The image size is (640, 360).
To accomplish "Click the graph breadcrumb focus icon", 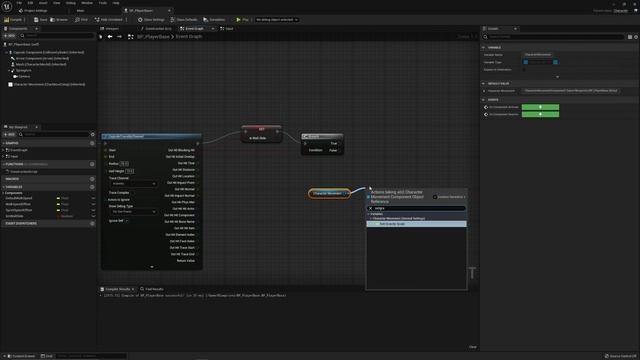I will (x=131, y=37).
